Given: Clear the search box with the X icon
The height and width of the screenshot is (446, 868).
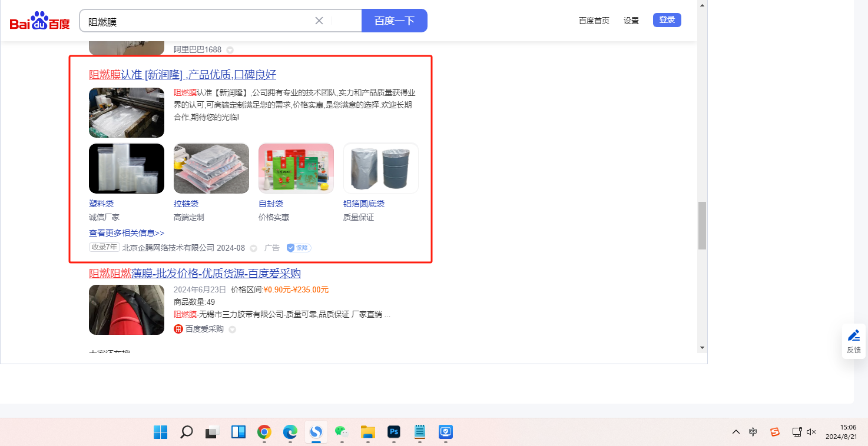Looking at the screenshot, I should tap(319, 21).
